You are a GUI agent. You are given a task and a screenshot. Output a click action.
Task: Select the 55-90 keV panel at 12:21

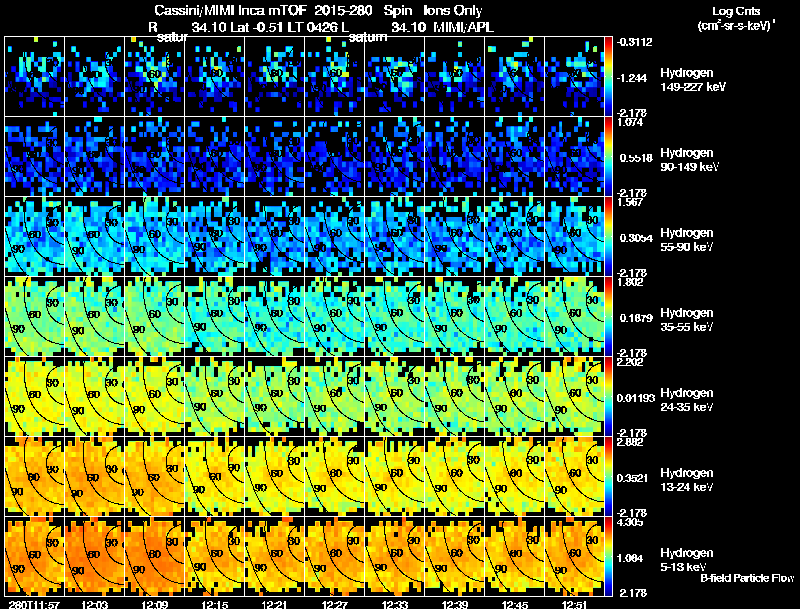[x=274, y=237]
